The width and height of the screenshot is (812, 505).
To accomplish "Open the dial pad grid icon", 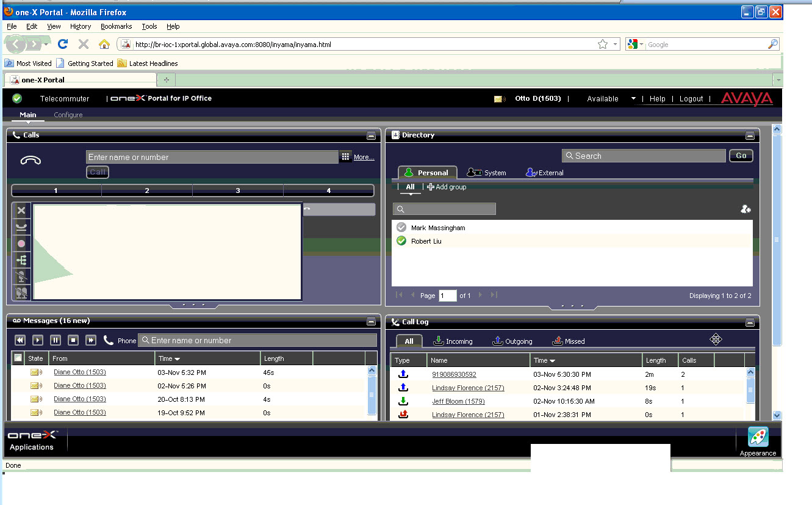I will tap(346, 157).
